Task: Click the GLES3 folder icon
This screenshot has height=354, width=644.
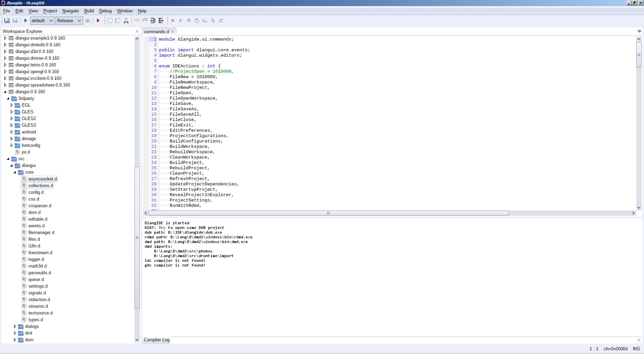Action: 17,125
